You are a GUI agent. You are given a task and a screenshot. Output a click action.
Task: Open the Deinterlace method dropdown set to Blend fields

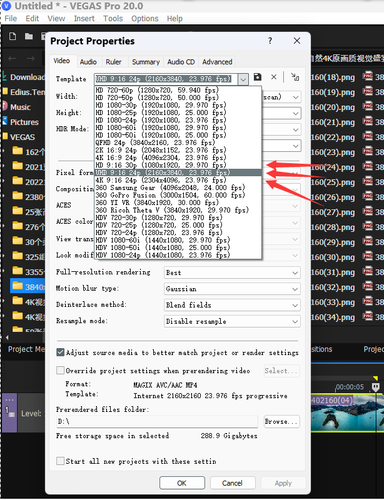coord(232,305)
